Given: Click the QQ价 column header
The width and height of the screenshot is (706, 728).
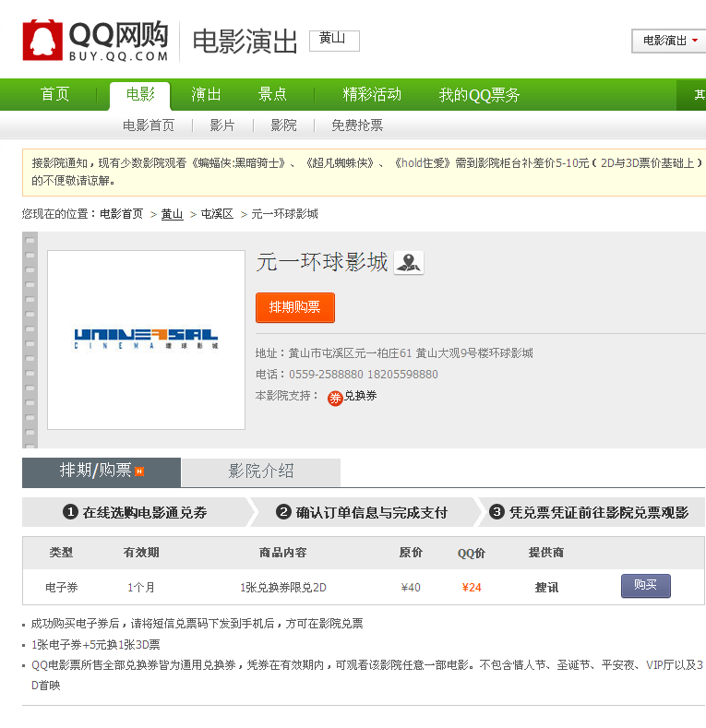Looking at the screenshot, I should point(472,553).
